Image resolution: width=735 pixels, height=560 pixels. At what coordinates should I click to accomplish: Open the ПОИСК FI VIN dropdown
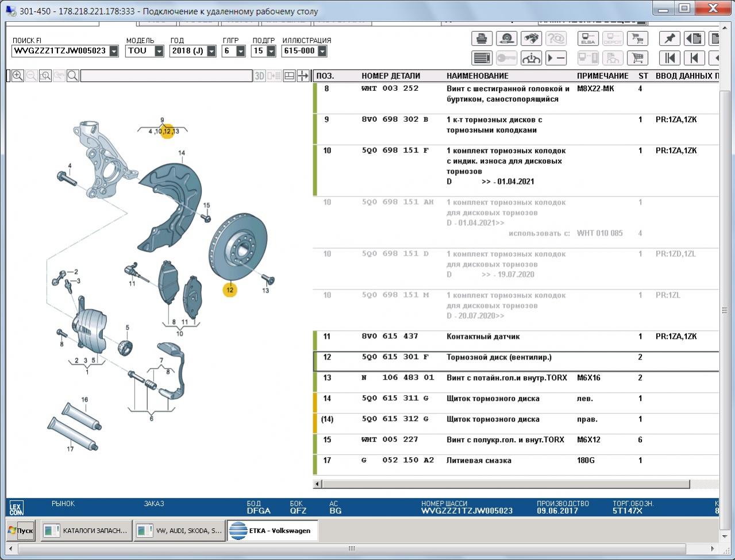[x=114, y=51]
